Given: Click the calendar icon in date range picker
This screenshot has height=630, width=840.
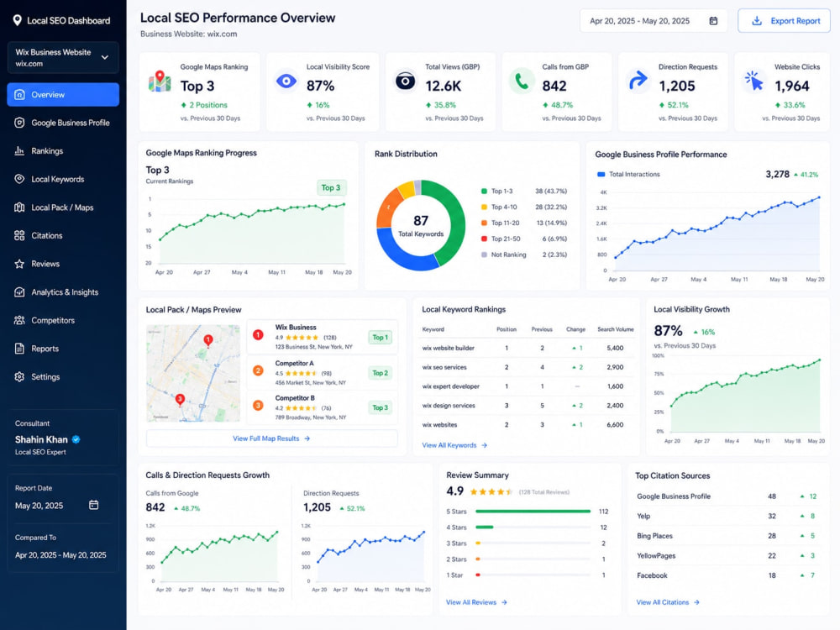Looking at the screenshot, I should tap(713, 21).
